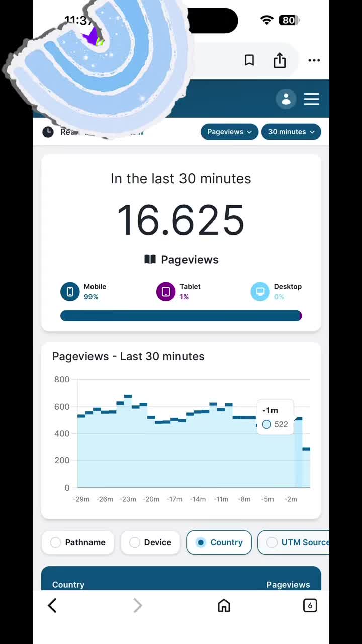Click the 'In the last 30 minutes' heading
The height and width of the screenshot is (644, 362).
pos(181,178)
